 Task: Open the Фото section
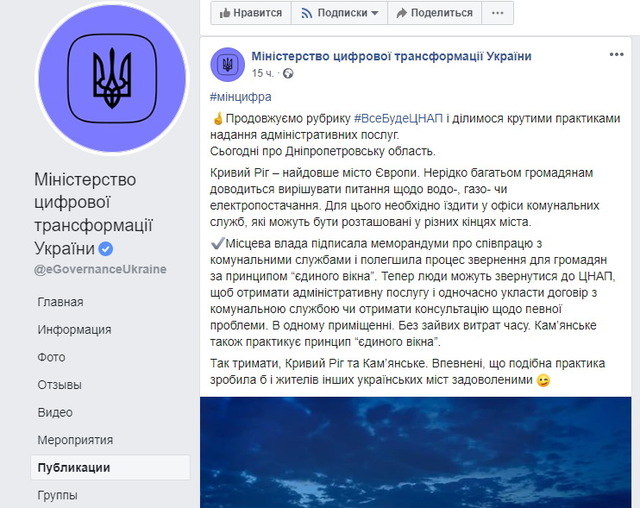pos(51,357)
